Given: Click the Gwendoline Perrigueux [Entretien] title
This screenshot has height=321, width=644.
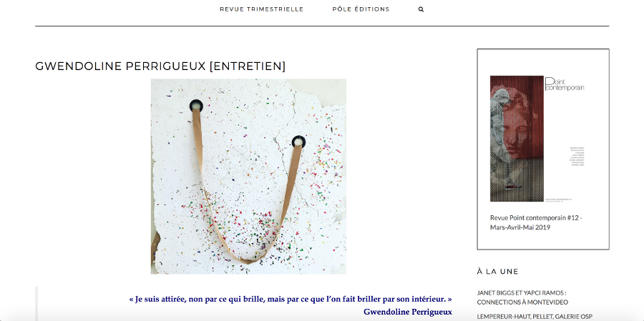Looking at the screenshot, I should pos(160,66).
